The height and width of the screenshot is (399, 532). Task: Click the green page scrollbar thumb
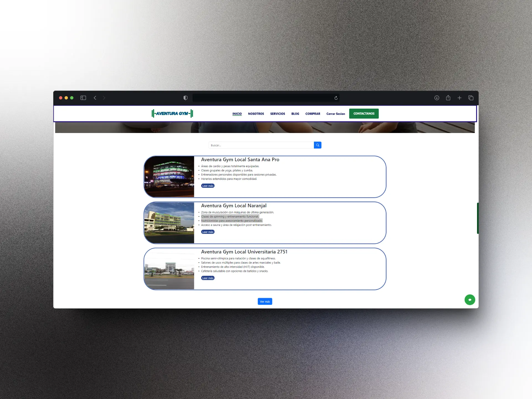477,218
